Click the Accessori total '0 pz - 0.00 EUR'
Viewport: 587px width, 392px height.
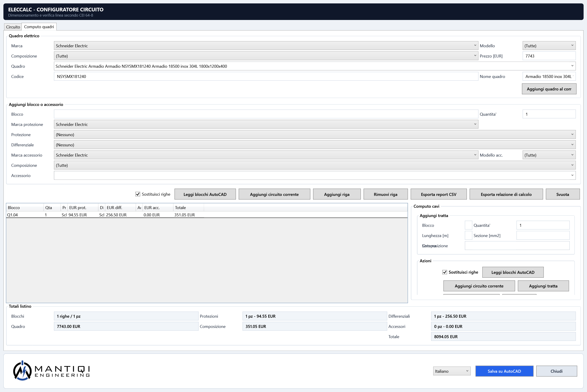click(504, 327)
